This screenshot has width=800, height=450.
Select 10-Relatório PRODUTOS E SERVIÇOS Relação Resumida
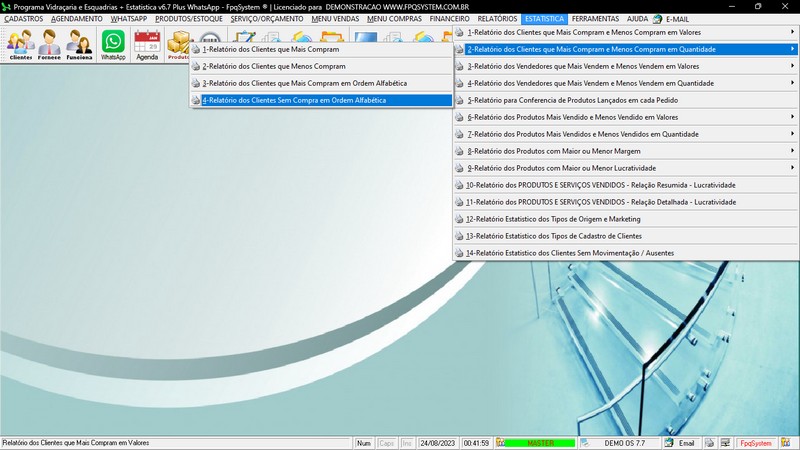tap(626, 185)
